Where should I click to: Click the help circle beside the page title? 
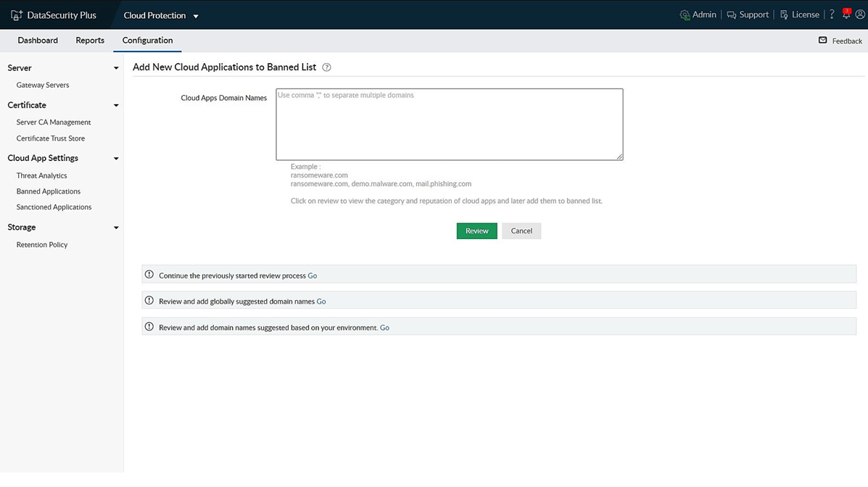[326, 67]
